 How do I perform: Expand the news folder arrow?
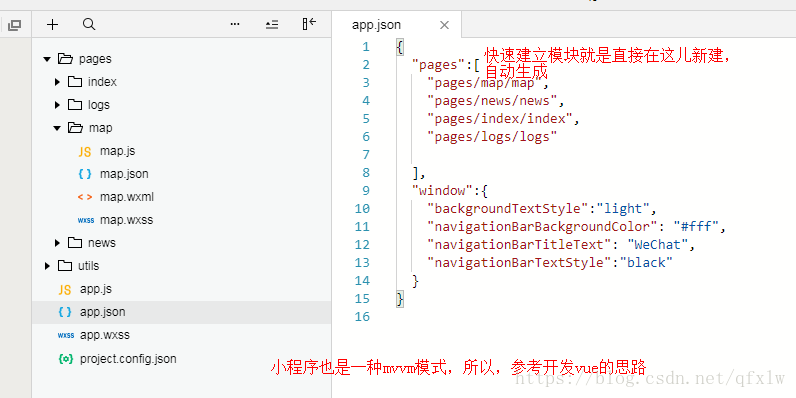[57, 243]
